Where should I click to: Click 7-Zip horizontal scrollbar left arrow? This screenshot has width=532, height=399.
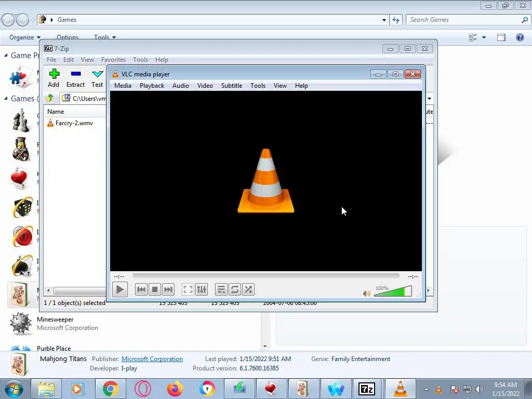48,291
